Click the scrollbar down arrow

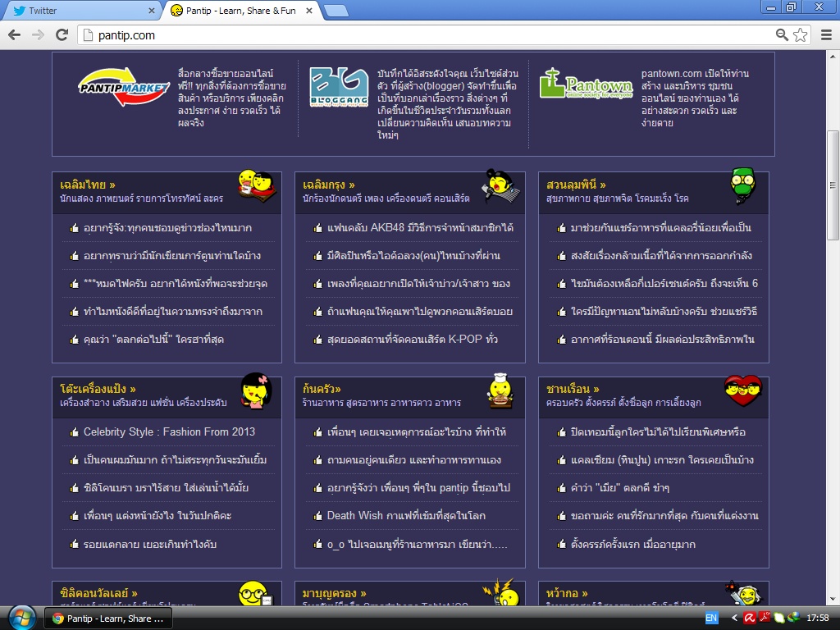(x=833, y=600)
